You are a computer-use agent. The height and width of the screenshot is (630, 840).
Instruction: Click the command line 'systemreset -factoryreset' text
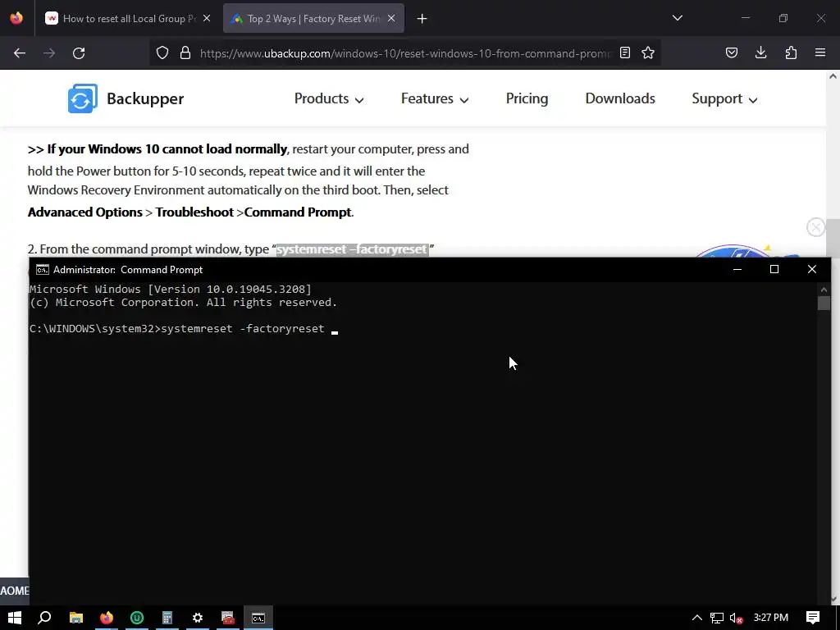pyautogui.click(x=243, y=328)
